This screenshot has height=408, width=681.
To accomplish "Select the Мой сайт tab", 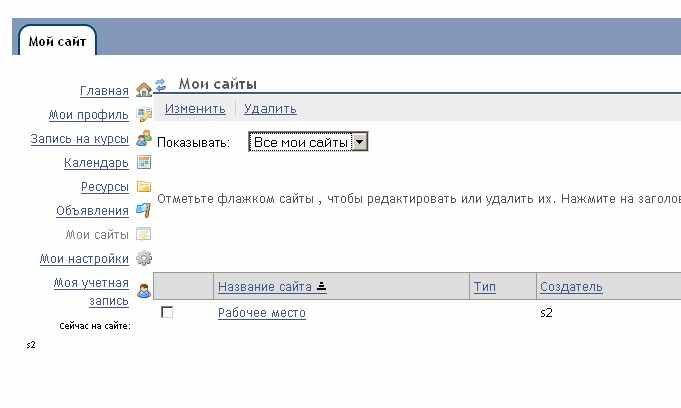I will pyautogui.click(x=57, y=41).
